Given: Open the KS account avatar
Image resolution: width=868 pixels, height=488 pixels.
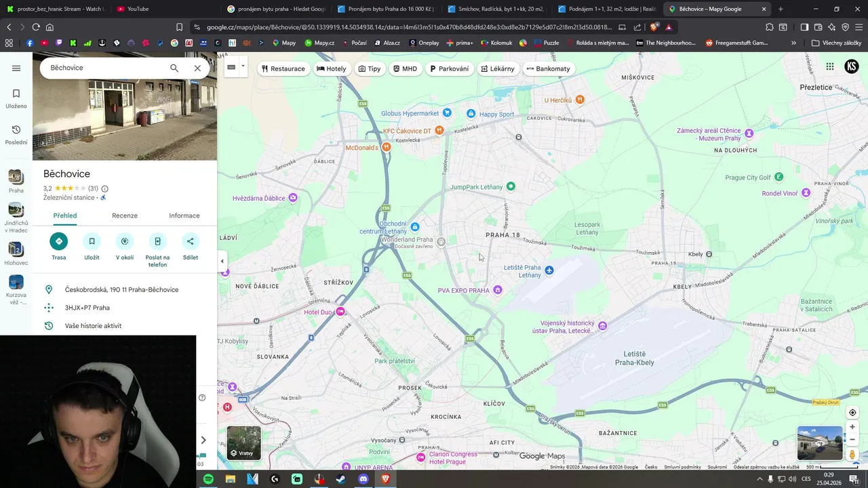Looking at the screenshot, I should pyautogui.click(x=852, y=66).
